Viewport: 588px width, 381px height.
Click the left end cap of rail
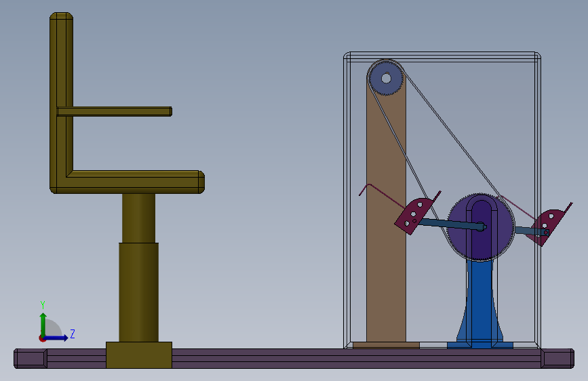[31, 359]
